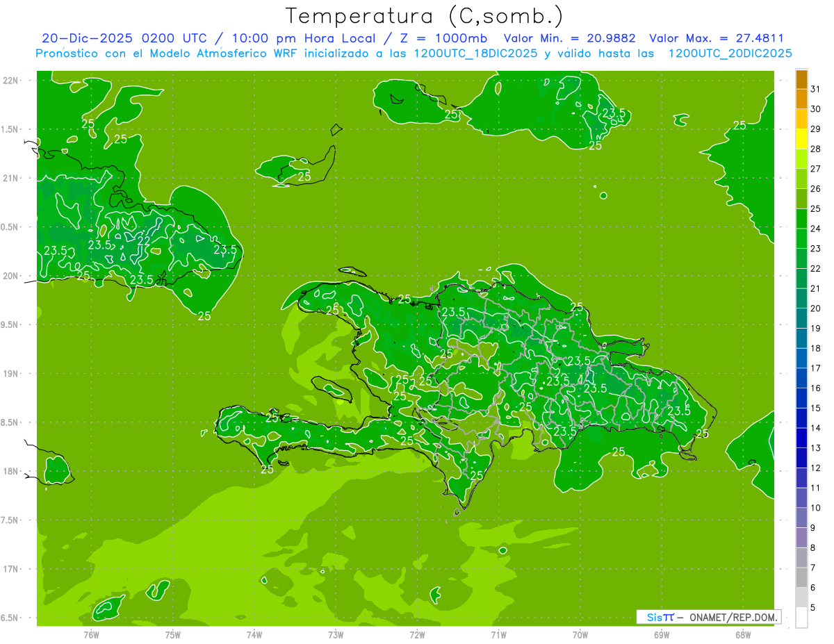This screenshot has width=834, height=644.
Task: Click the legend scale value '31'
Action: (x=816, y=89)
